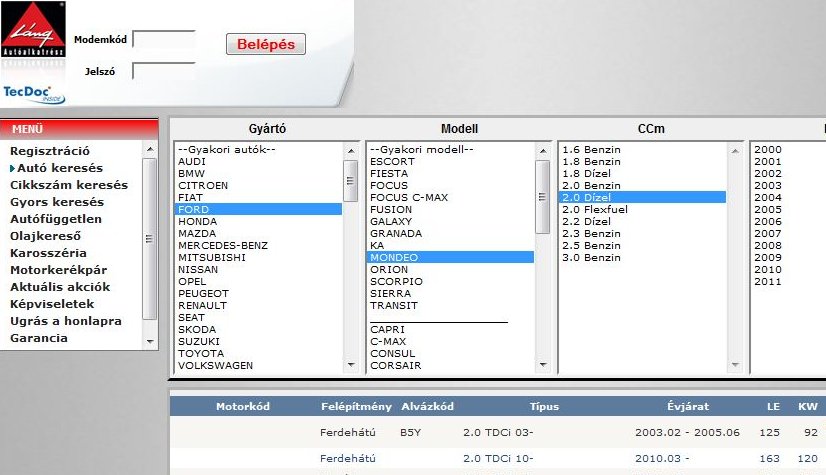This screenshot has height=475, width=826.
Task: Select AUDI in Gyártó list
Action: pyautogui.click(x=258, y=162)
